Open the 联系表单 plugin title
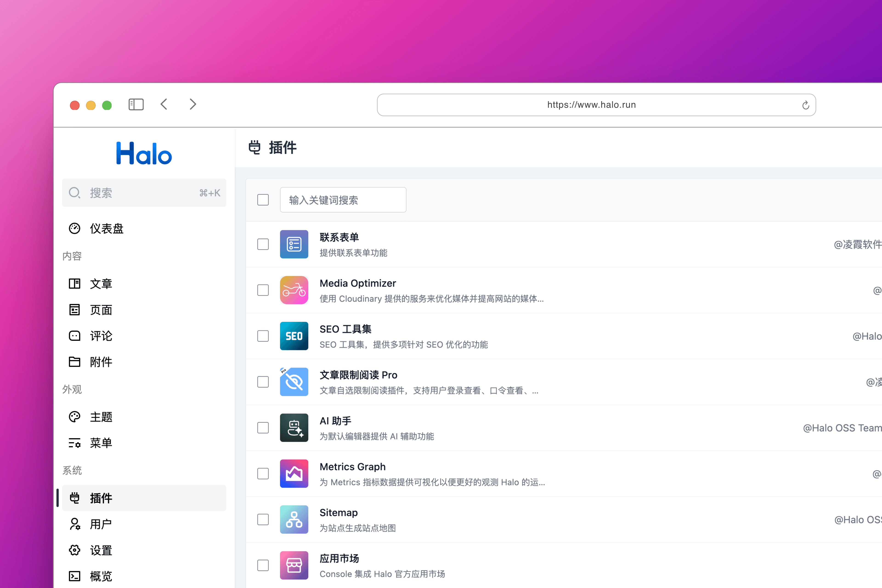 (339, 237)
